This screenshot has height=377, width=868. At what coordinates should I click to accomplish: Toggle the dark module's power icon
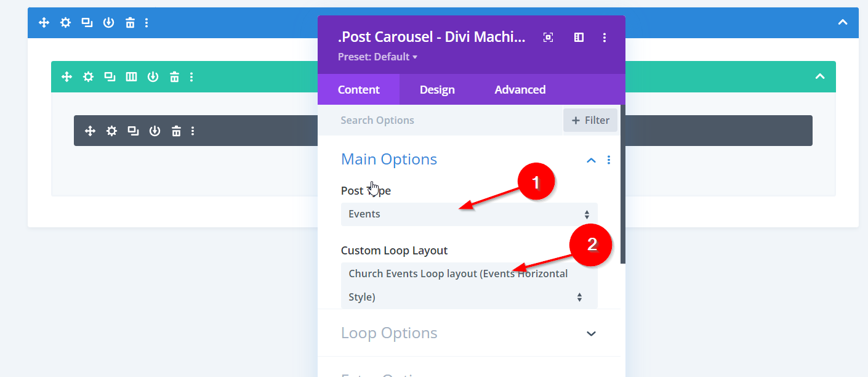pos(155,131)
